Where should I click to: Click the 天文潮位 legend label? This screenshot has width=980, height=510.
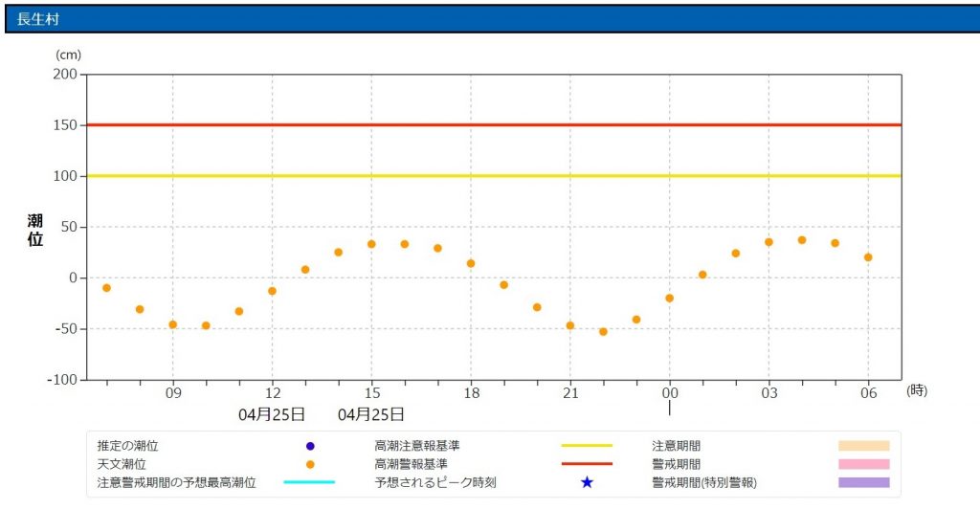pos(122,464)
